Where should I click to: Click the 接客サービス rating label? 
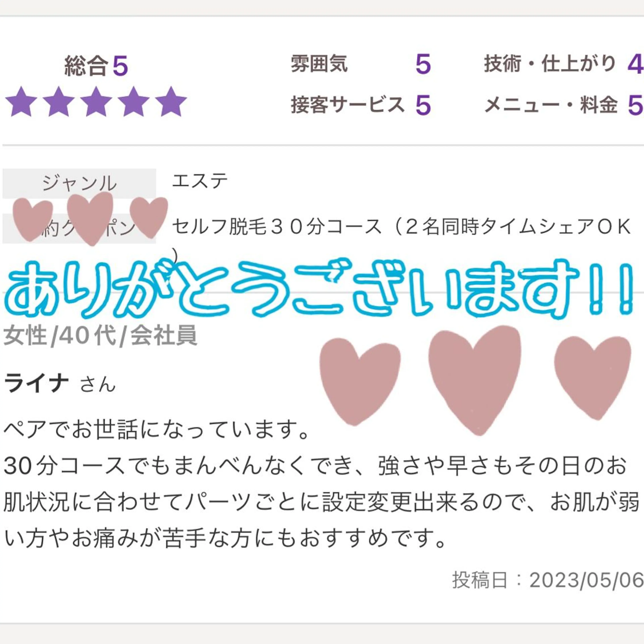click(x=348, y=105)
